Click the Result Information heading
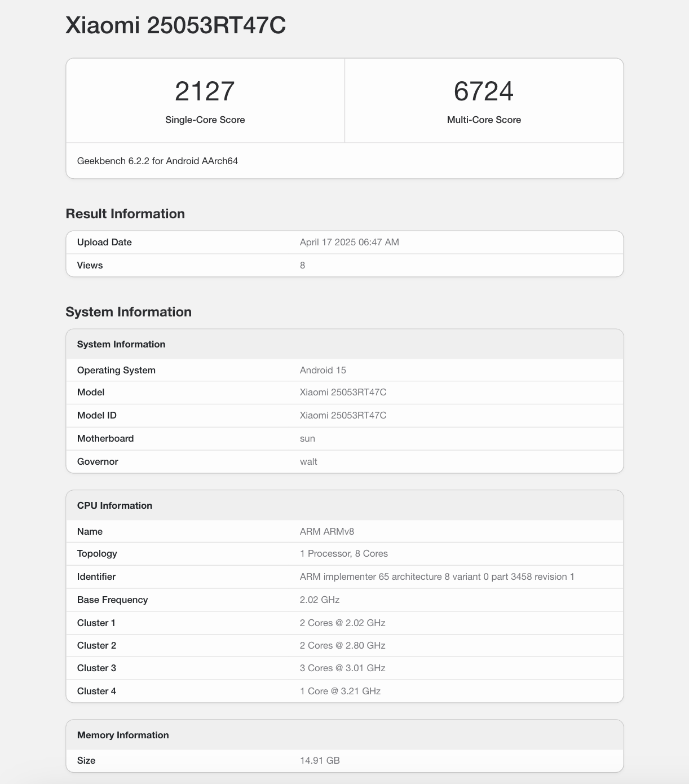Viewport: 689px width, 784px height. 125,214
